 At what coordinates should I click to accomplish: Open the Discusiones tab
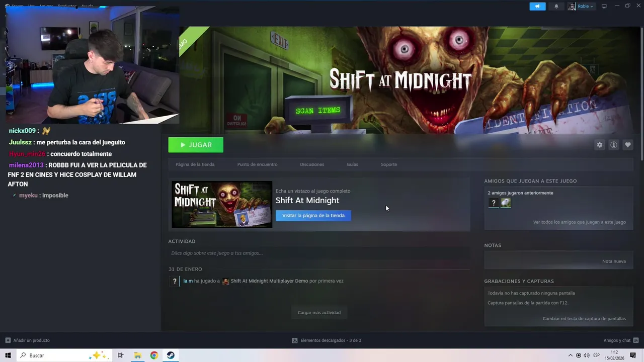(312, 164)
